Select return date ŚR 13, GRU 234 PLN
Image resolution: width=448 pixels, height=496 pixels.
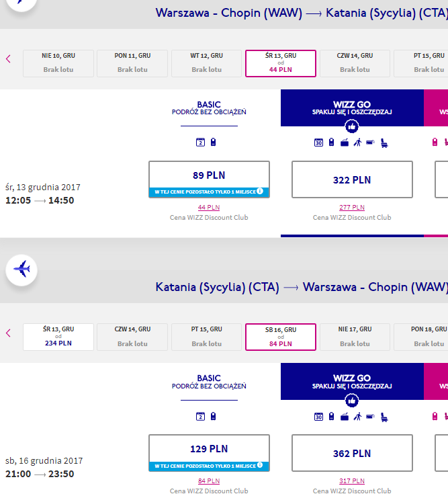coord(58,337)
